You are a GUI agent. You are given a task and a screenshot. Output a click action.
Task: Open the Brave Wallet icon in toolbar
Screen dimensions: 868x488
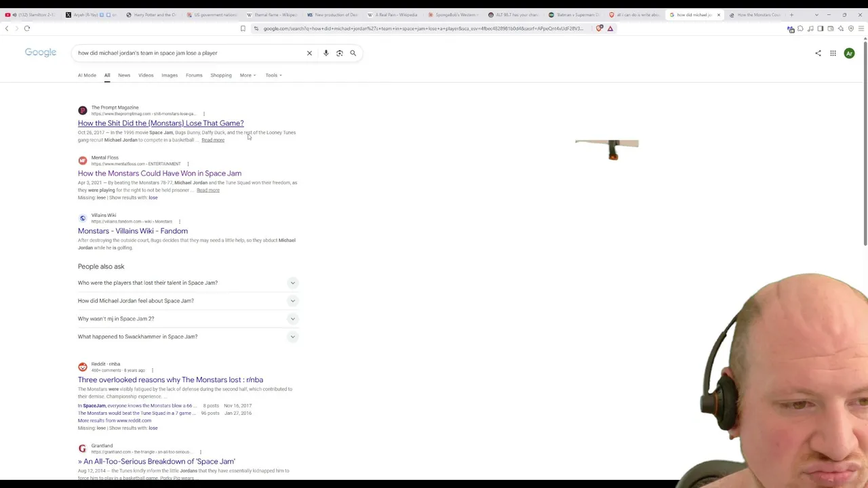pos(831,28)
